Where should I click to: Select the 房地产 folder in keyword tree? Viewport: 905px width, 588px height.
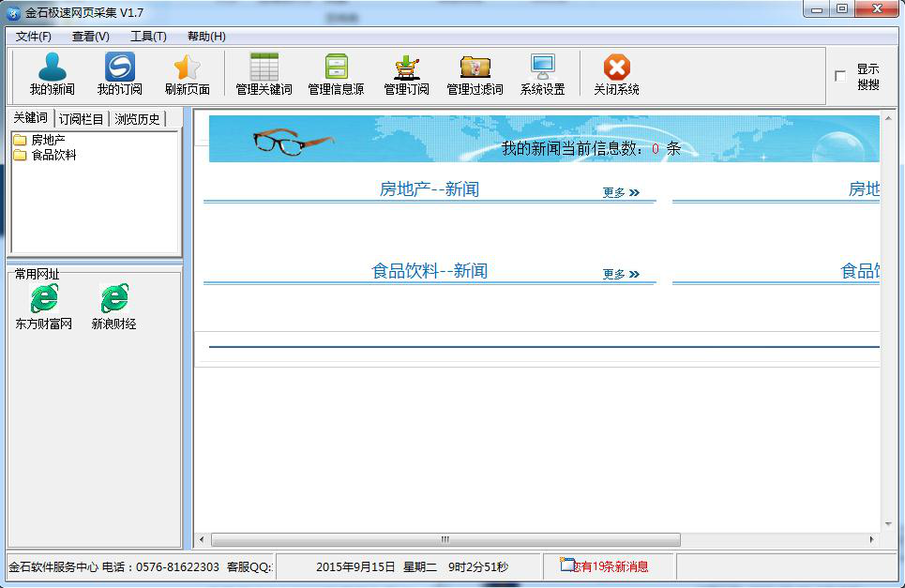[x=48, y=140]
